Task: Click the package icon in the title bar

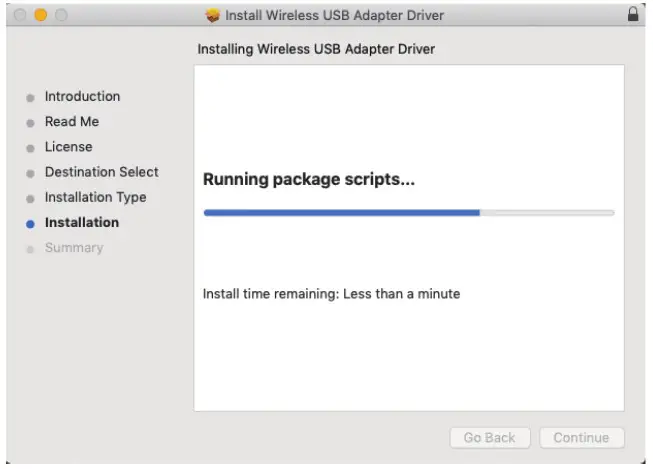Action: pyautogui.click(x=212, y=15)
